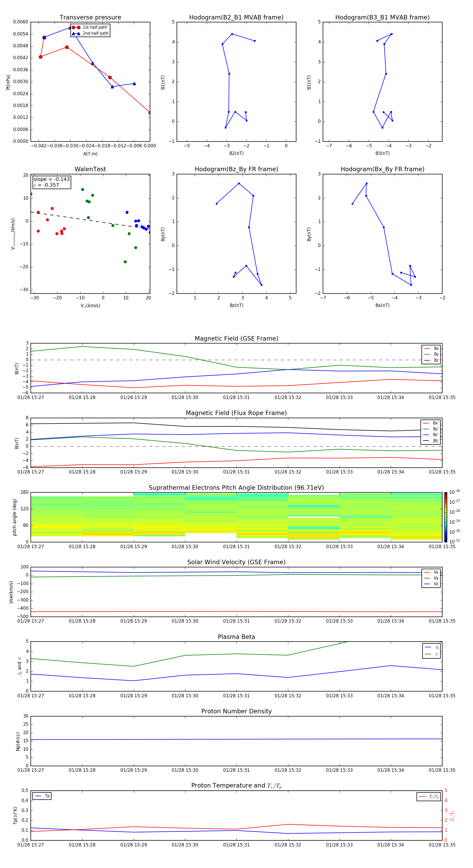Click '2nd half path' legend entry
Screen dimensions: 473x868
(90, 33)
